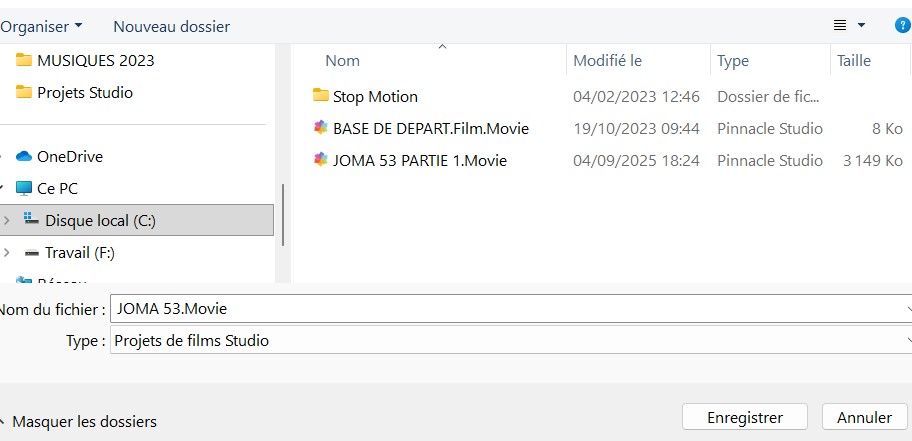Screen dimensions: 912x441
Task: Open the Type combo box Projets de films Studio
Action: pyautogui.click(x=511, y=340)
